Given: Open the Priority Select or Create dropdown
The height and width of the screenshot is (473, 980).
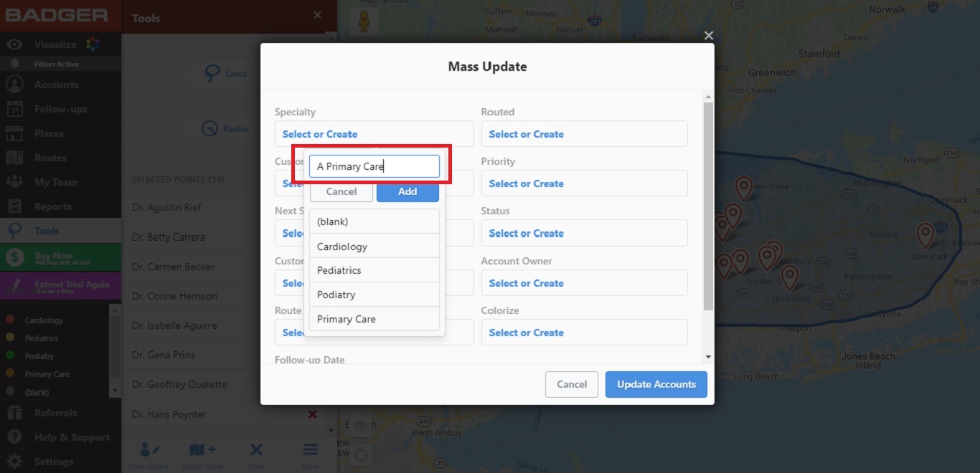Looking at the screenshot, I should (x=584, y=183).
